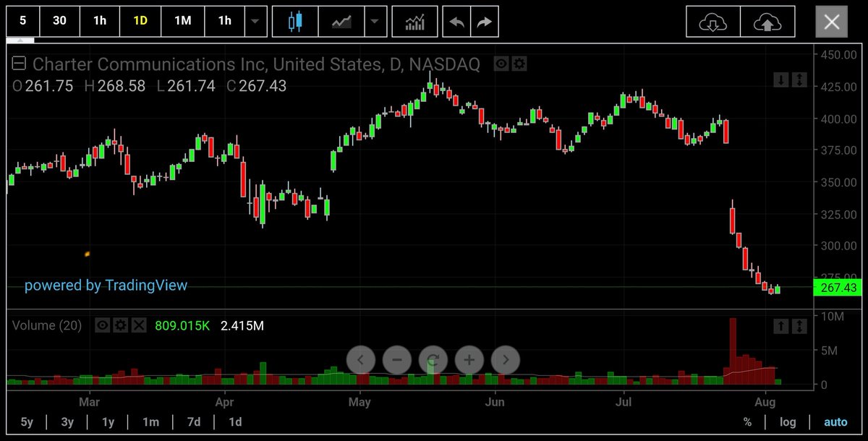Select the candlestick chart style icon
This screenshot has height=441, width=868.
tap(294, 21)
